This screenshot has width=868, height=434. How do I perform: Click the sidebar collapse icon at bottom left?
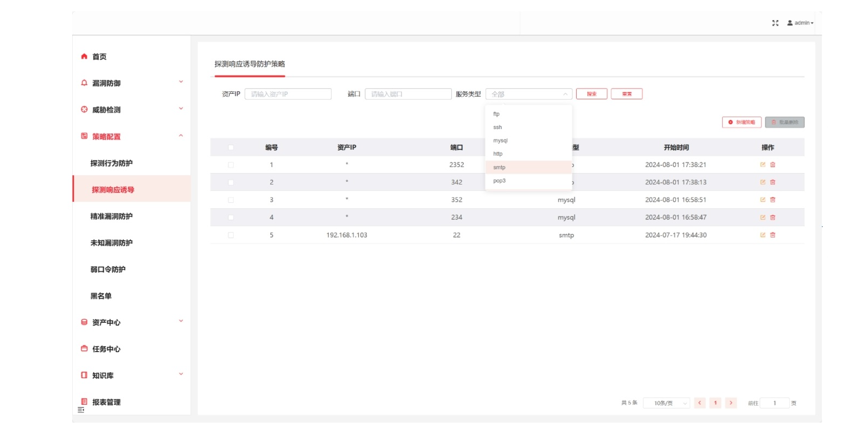81,410
